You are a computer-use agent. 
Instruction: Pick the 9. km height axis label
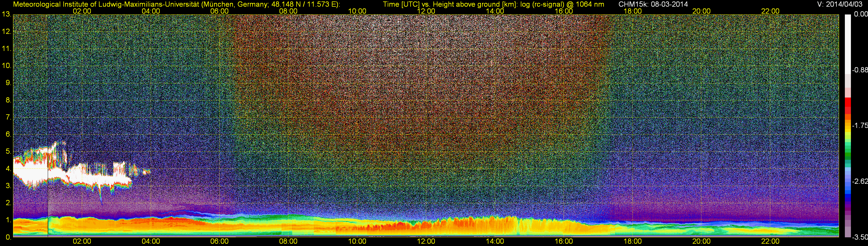pyautogui.click(x=9, y=83)
